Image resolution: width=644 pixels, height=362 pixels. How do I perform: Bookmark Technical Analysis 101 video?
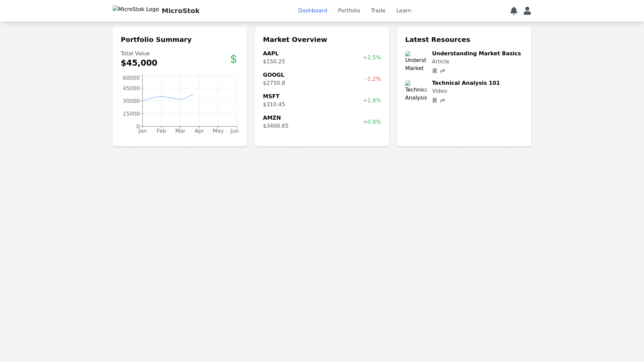click(435, 101)
